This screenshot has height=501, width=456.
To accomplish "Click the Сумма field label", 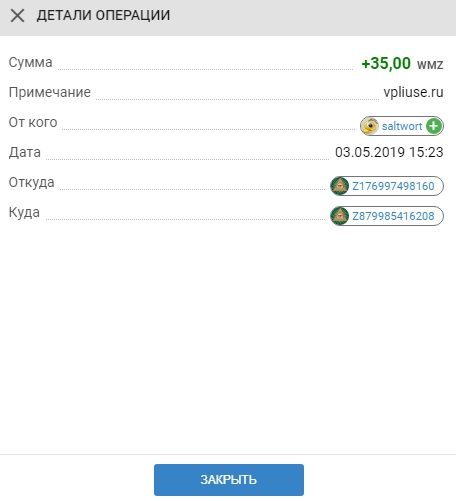I will [x=30, y=62].
